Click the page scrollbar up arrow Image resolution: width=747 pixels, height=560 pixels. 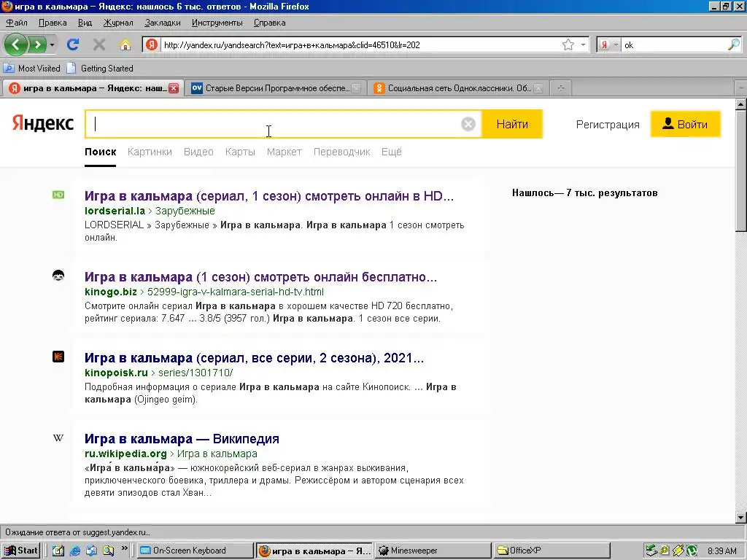coord(741,104)
